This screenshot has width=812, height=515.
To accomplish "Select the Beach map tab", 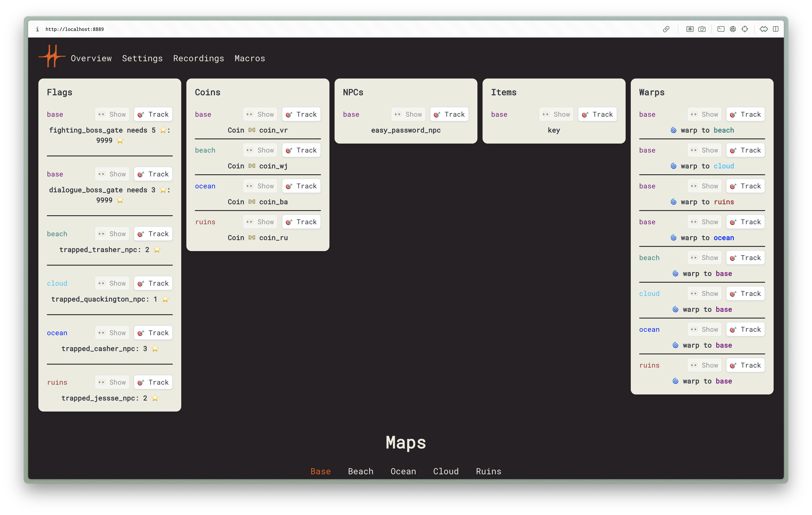I will click(x=361, y=471).
